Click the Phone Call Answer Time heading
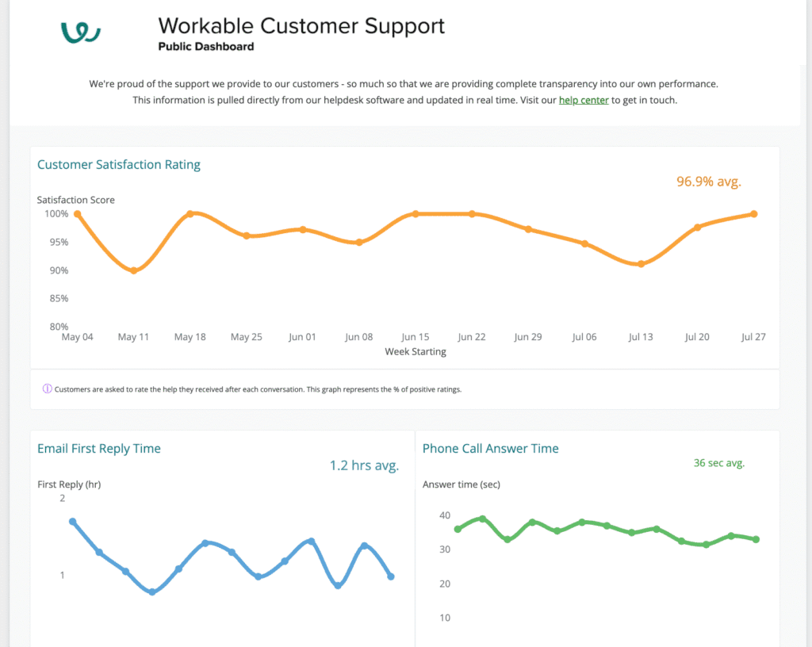This screenshot has height=647, width=812. 490,449
